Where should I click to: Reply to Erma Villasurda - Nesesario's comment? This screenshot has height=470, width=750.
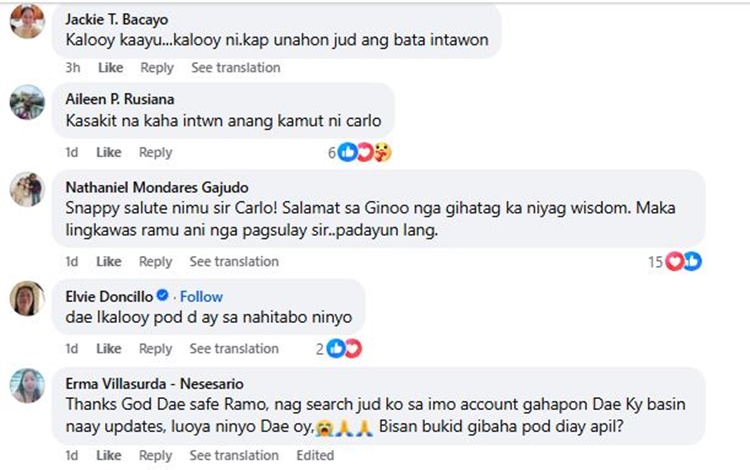pyautogui.click(x=155, y=455)
